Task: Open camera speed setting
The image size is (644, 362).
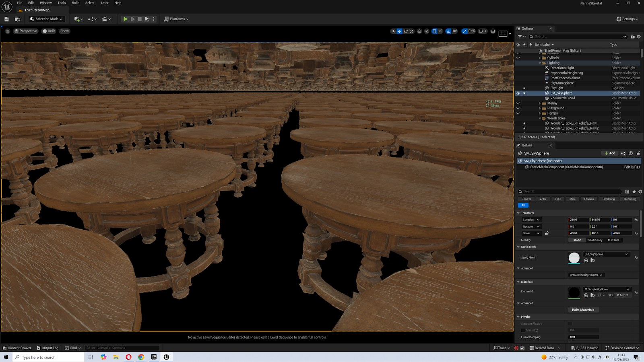Action: pos(483,31)
